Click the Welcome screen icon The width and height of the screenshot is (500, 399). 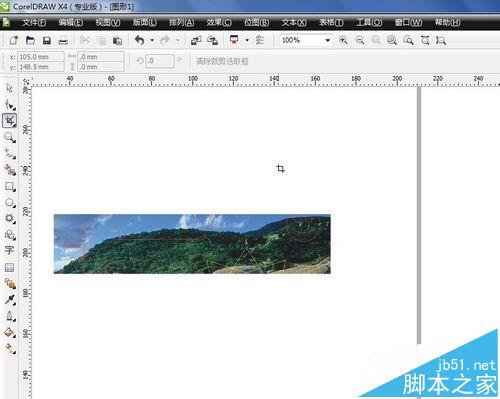click(260, 41)
